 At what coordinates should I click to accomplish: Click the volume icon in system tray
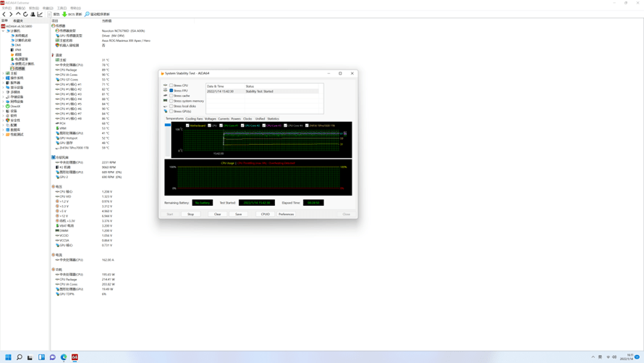point(614,356)
